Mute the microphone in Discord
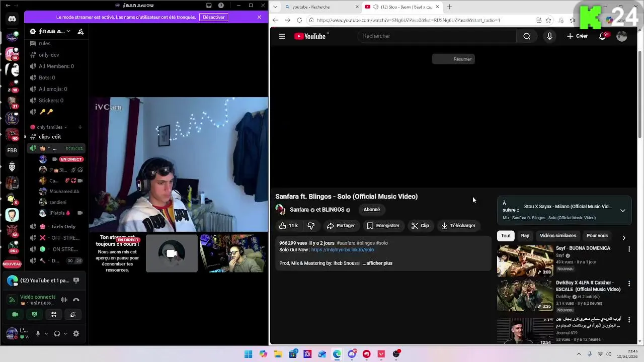Image resolution: width=644 pixels, height=362 pixels. click(38, 333)
